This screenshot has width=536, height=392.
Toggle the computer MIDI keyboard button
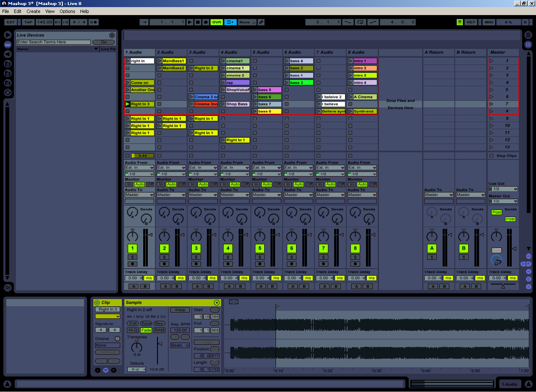click(x=460, y=22)
